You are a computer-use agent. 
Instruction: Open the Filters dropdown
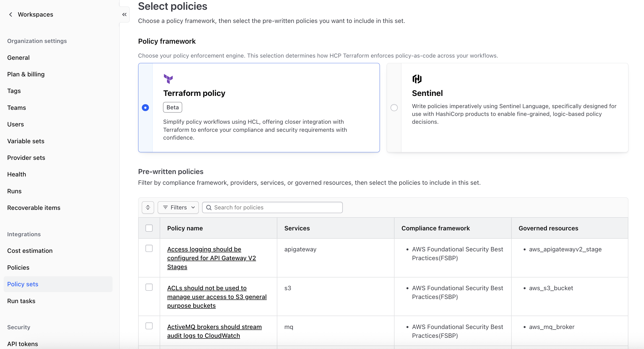pyautogui.click(x=178, y=207)
